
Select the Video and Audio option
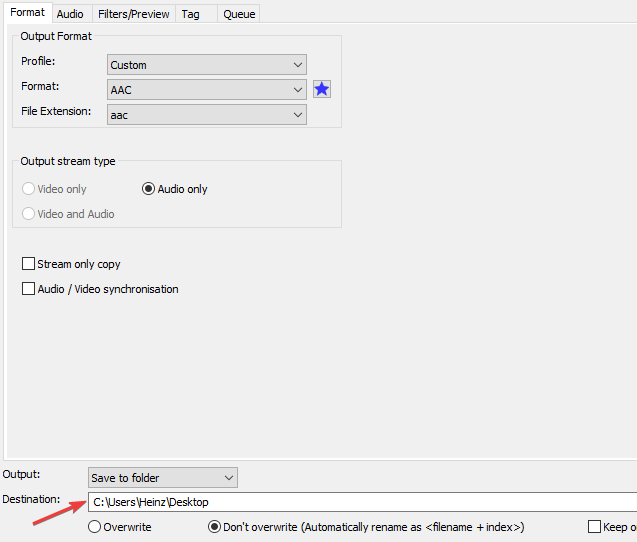point(29,214)
